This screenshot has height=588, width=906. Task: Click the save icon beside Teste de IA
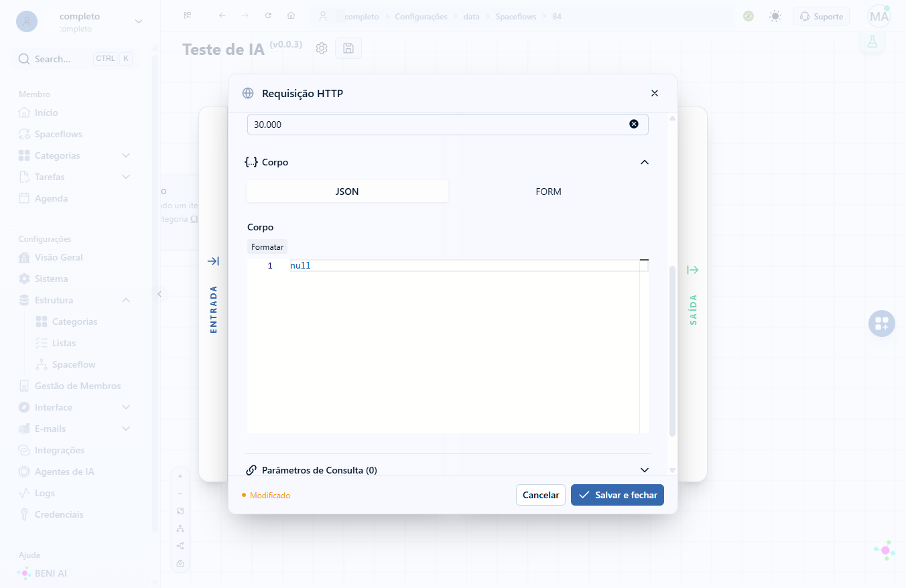(348, 48)
